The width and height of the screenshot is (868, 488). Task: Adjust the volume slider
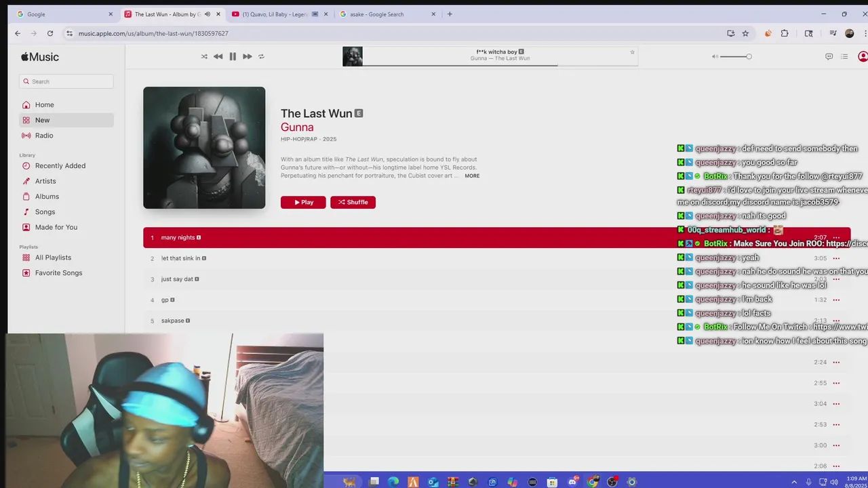tap(736, 56)
